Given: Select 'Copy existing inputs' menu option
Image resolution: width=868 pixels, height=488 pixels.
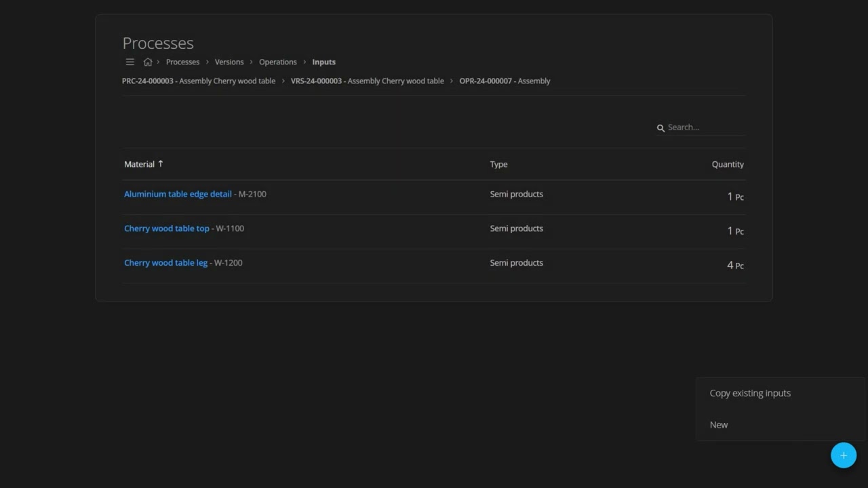Looking at the screenshot, I should 750,393.
